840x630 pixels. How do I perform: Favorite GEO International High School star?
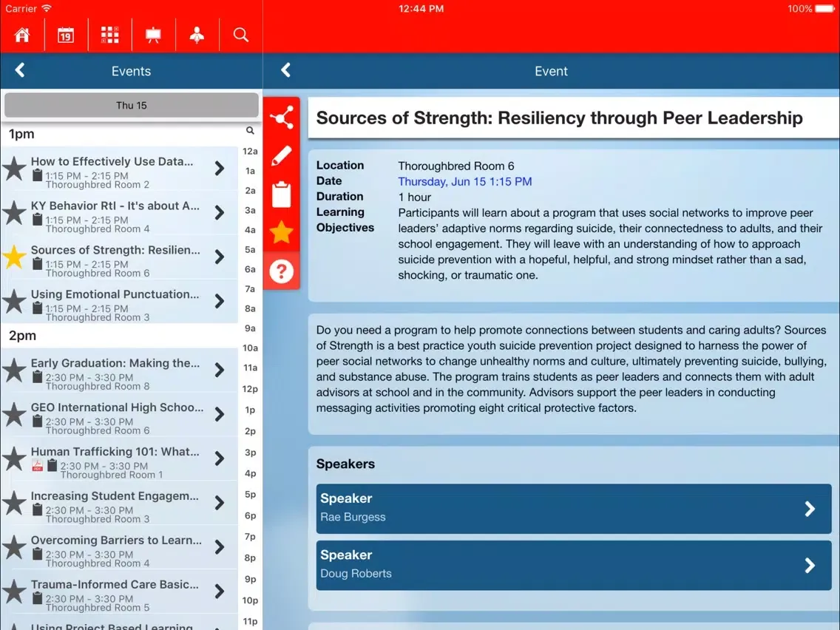tap(15, 415)
